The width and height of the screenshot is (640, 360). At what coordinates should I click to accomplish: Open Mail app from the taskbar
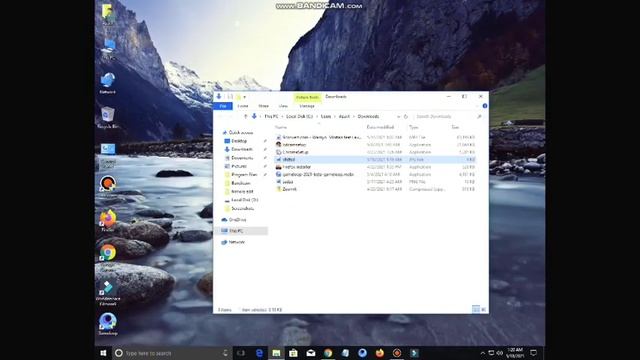(311, 353)
